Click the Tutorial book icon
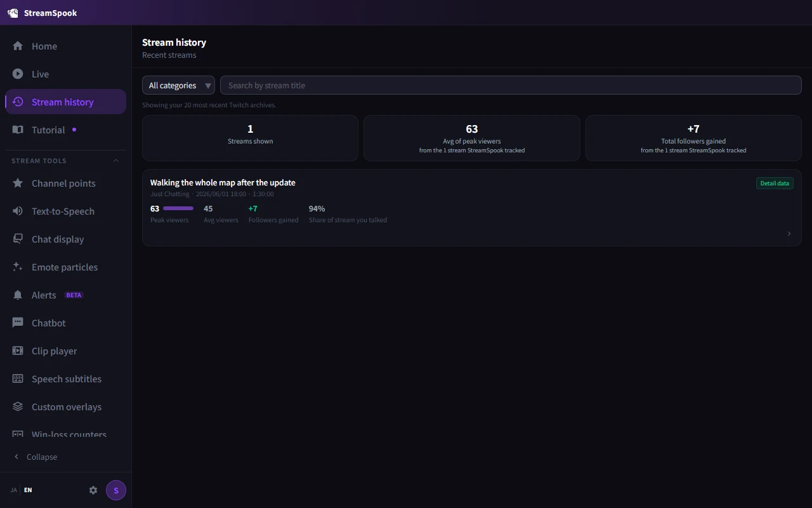This screenshot has height=508, width=812. [18, 130]
